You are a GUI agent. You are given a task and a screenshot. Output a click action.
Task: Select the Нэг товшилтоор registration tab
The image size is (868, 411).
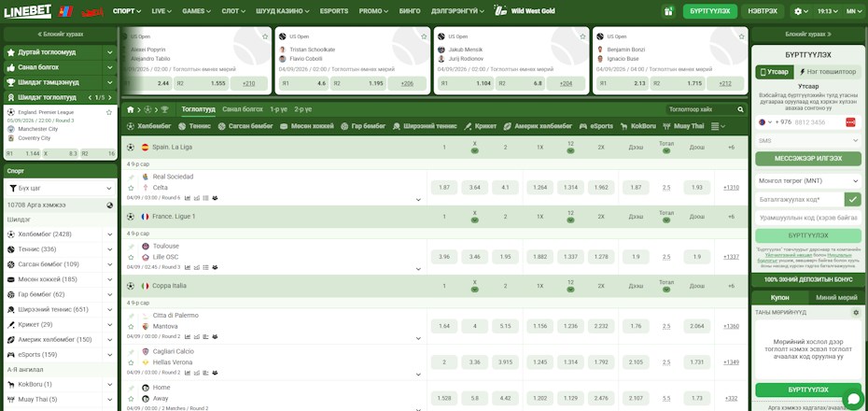point(828,72)
